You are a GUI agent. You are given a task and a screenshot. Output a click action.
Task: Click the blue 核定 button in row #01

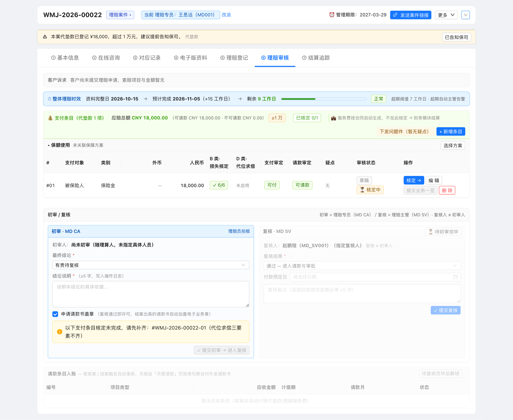pos(413,180)
